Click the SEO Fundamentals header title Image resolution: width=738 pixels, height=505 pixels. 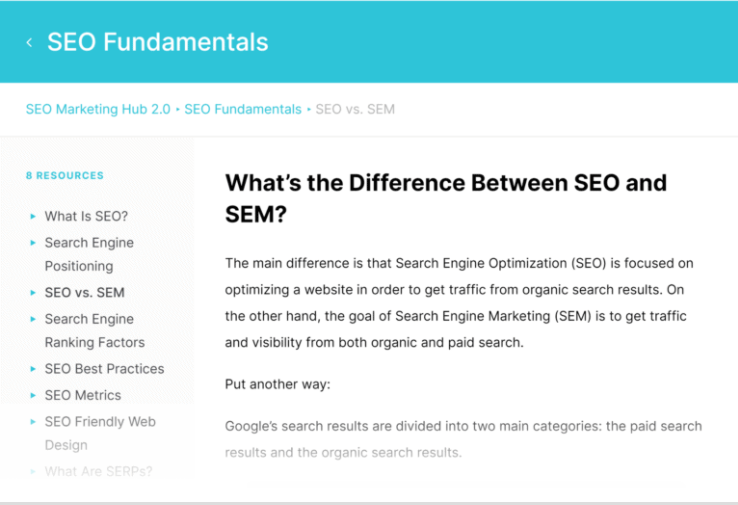pos(158,42)
